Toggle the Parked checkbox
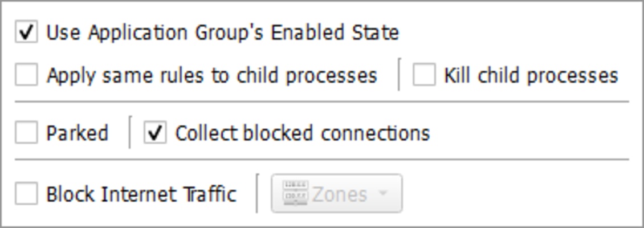The height and width of the screenshot is (228, 644). pyautogui.click(x=26, y=133)
